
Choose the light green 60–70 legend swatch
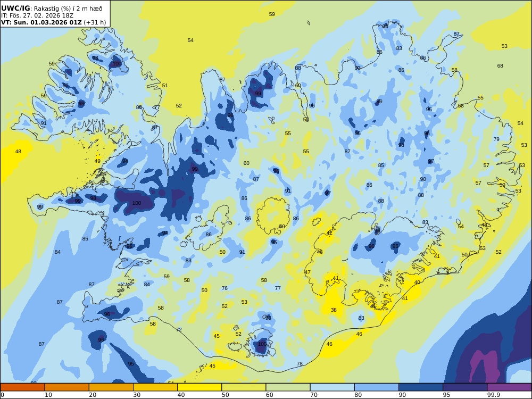(x=288, y=387)
